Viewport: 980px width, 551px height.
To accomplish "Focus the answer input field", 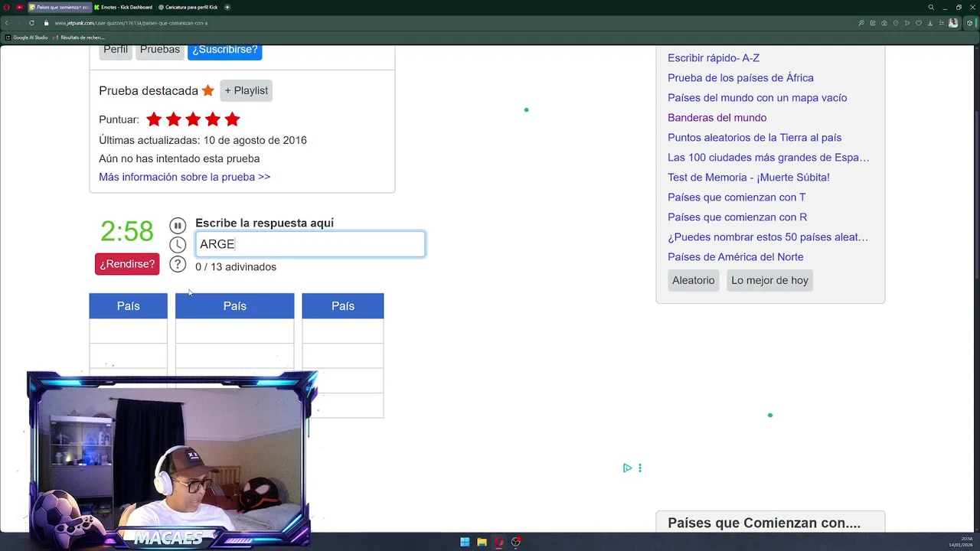I will pyautogui.click(x=310, y=244).
